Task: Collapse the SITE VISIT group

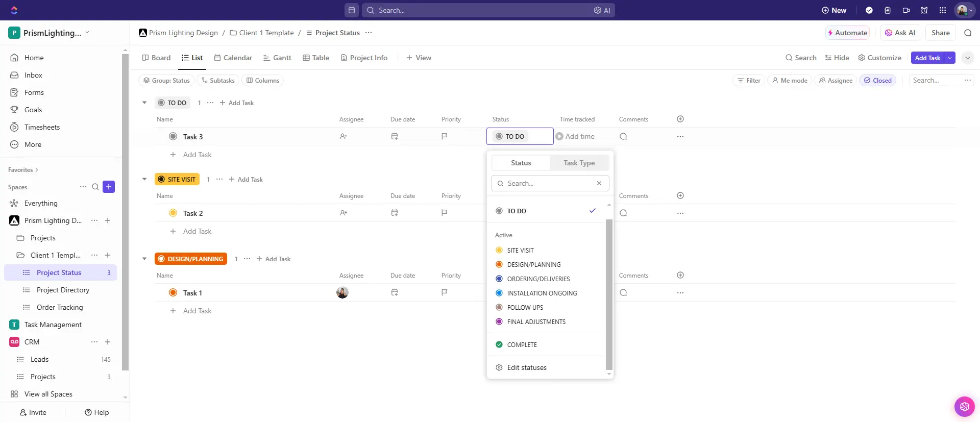Action: 144,179
